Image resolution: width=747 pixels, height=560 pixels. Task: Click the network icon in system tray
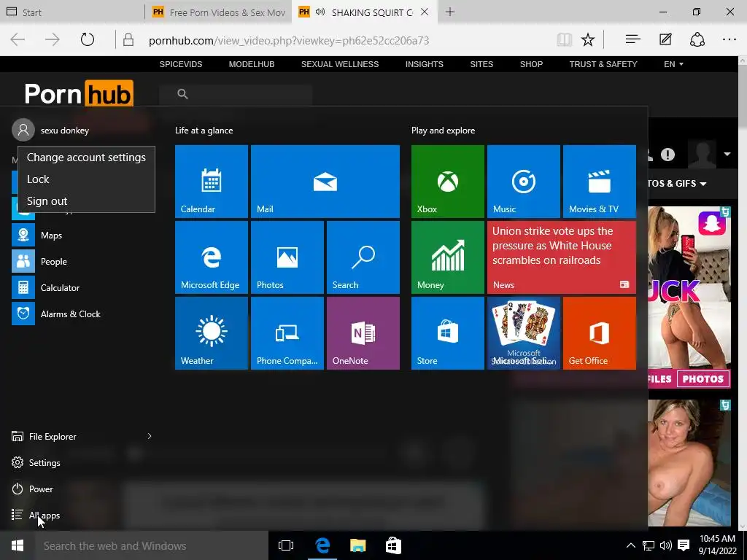pos(648,545)
